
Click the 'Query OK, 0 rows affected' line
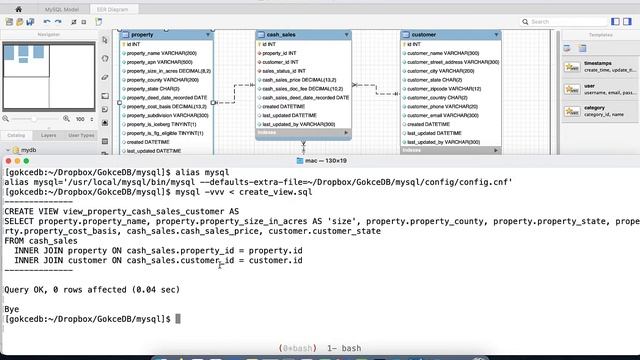coord(92,290)
